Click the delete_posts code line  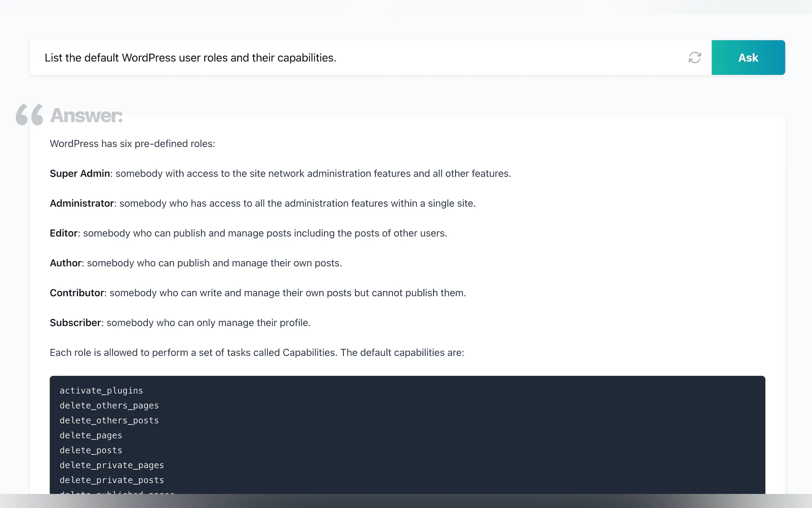coord(91,450)
